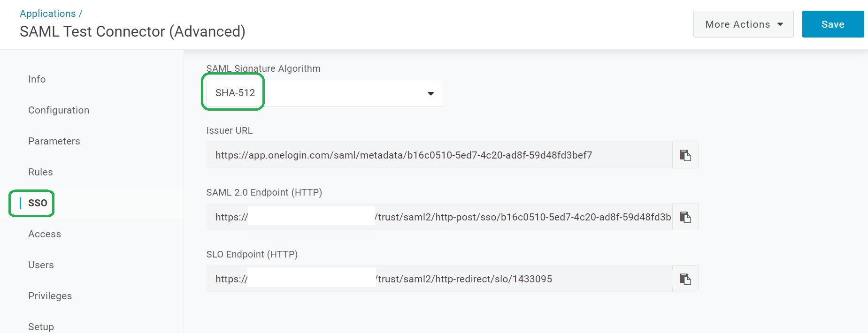
Task: Open the Info tab
Action: click(37, 79)
